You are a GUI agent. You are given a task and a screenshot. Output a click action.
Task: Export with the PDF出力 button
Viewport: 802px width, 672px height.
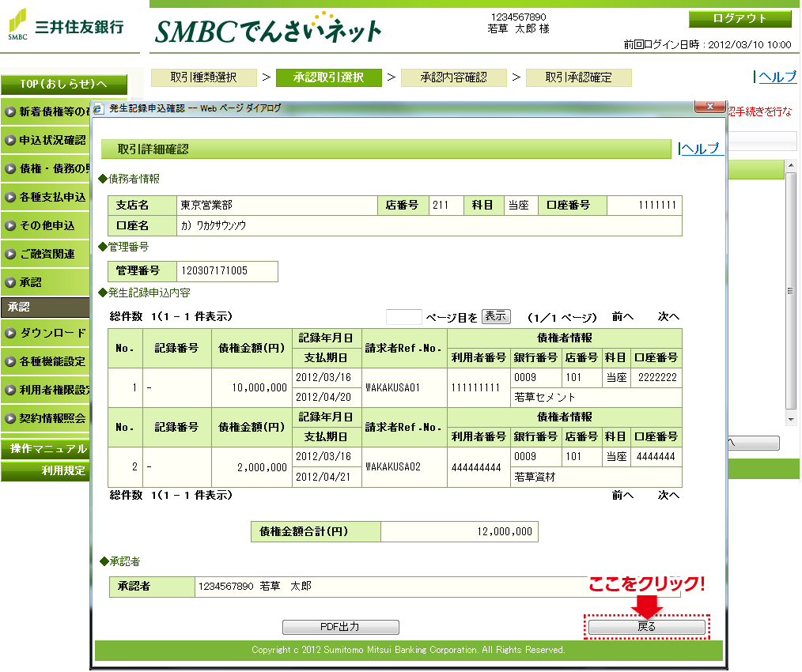point(341,627)
